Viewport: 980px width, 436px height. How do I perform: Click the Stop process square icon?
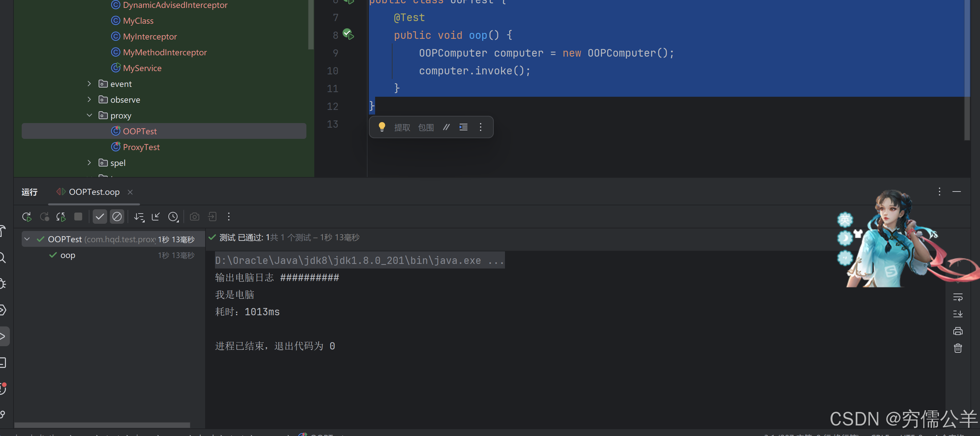[78, 217]
